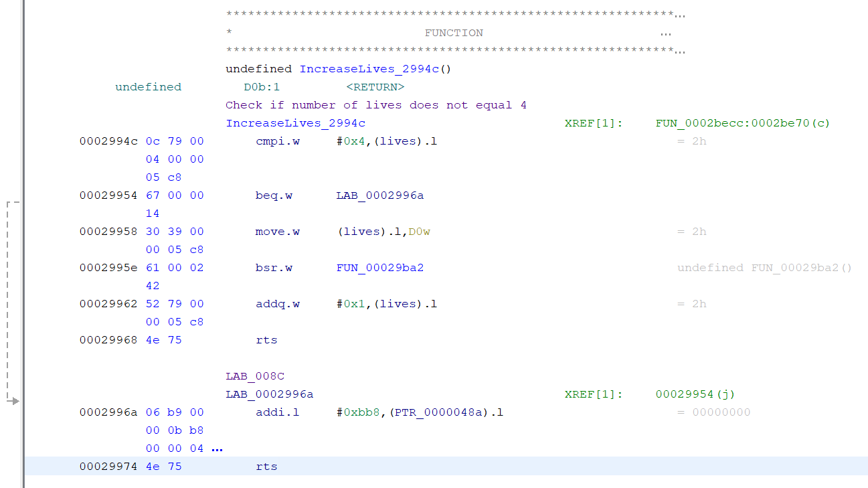Select the addq.w mnemonic
The height and width of the screenshot is (488, 868).
[x=278, y=304]
